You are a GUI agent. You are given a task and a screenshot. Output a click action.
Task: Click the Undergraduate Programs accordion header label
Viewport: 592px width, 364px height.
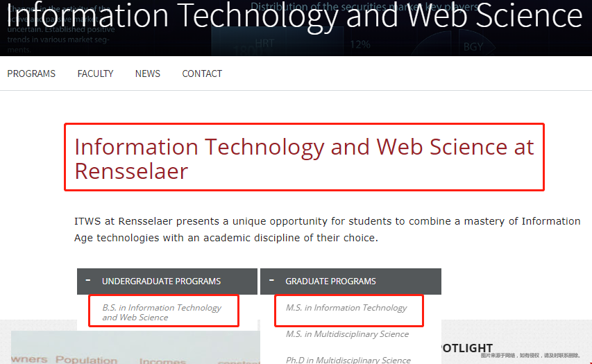[x=161, y=281]
